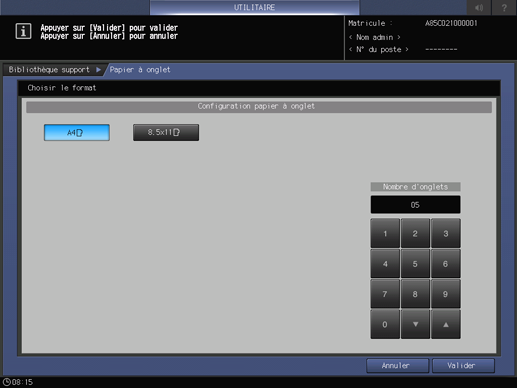Image resolution: width=517 pixels, height=388 pixels.
Task: Click the Choisir le format title
Action: click(x=62, y=88)
